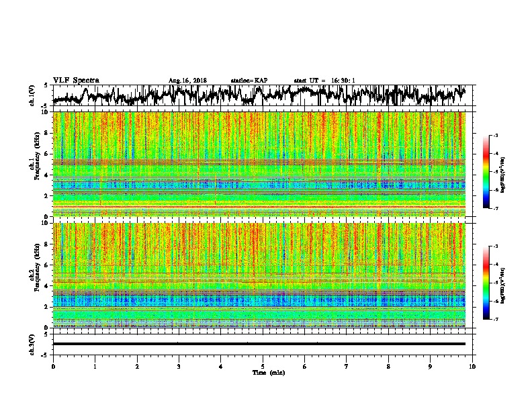Click the "ch.1(V)" axis label

pos(32,95)
